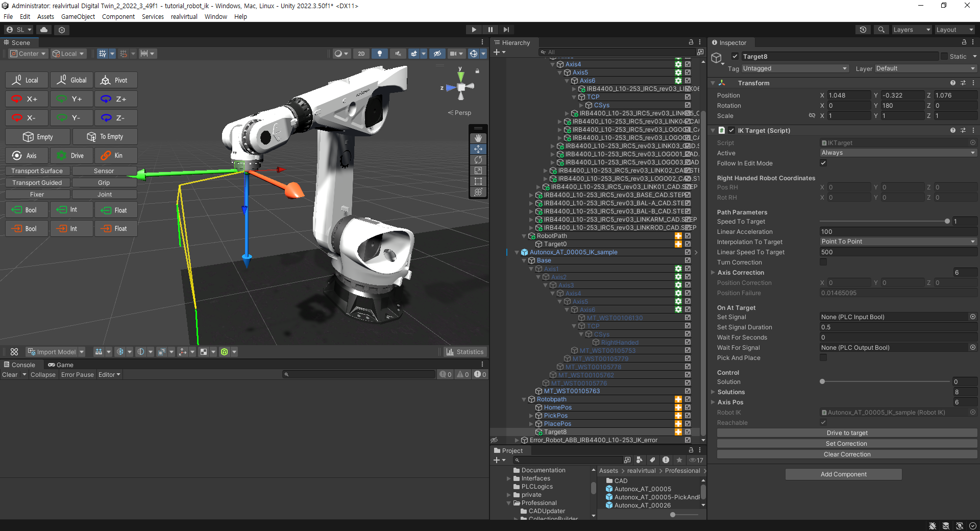Select the Rotate tool in scene
The width and height of the screenshot is (980, 531).
[478, 160]
